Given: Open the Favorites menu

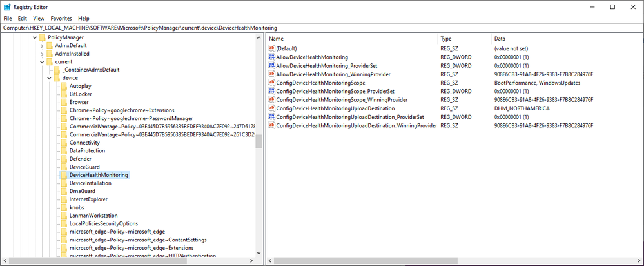Looking at the screenshot, I should point(61,19).
